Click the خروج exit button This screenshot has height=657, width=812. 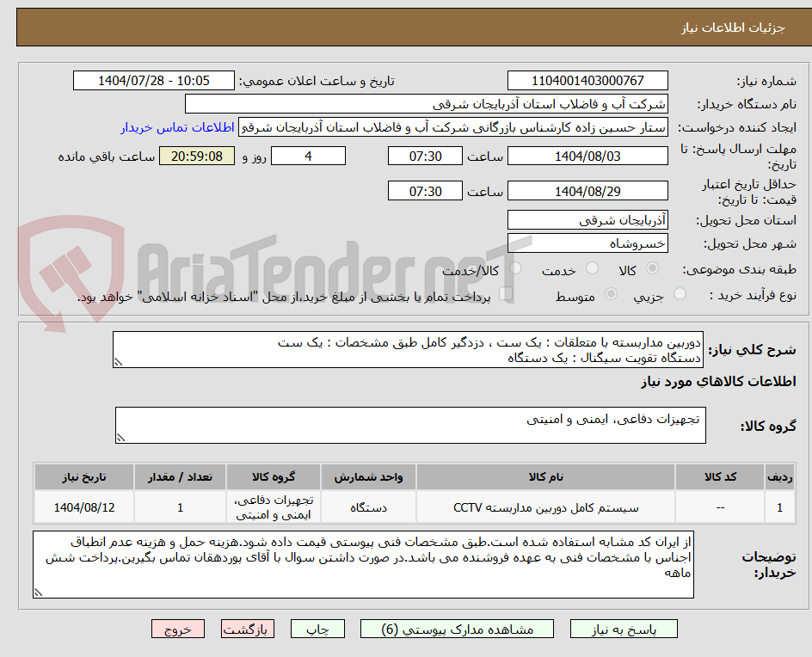(178, 629)
